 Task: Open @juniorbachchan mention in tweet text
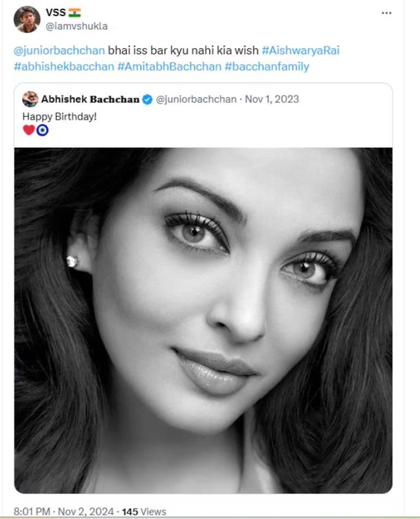[59, 51]
